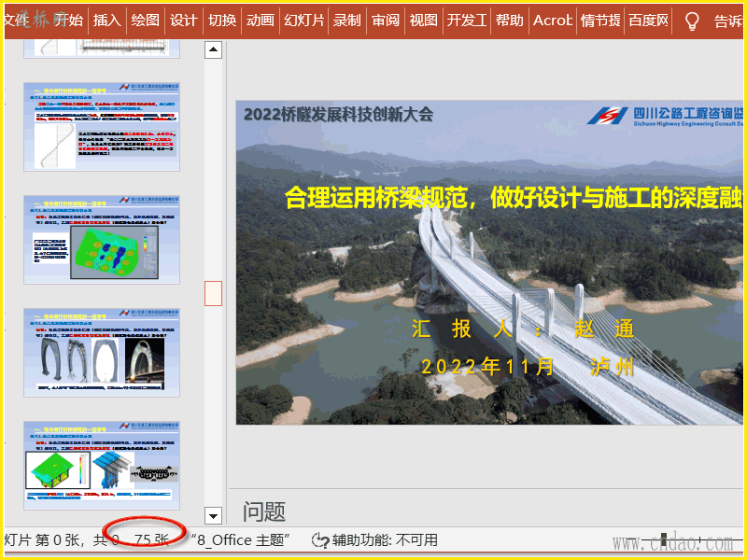The image size is (747, 560).
Task: Open the 动画 ribbon tab
Action: point(261,21)
